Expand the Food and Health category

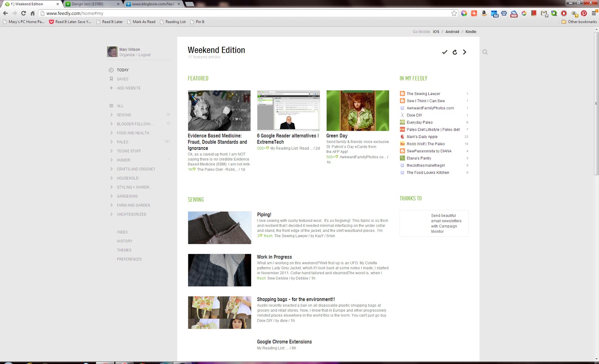coord(111,133)
